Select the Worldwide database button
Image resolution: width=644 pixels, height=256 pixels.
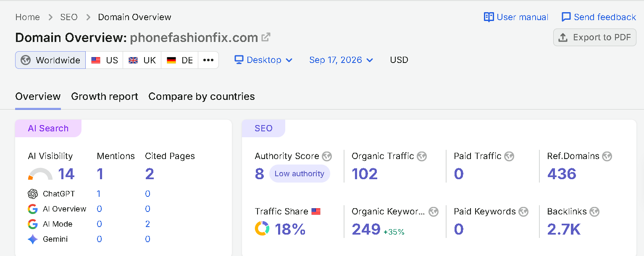click(50, 60)
